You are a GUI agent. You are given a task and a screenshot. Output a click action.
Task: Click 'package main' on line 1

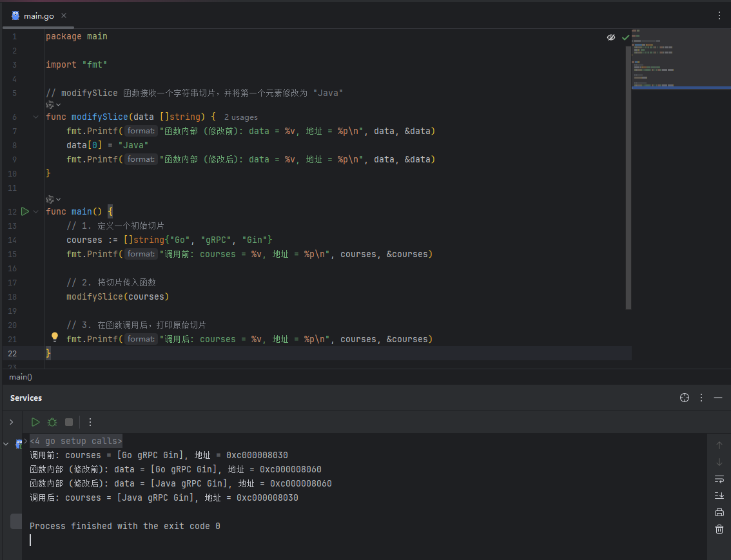77,36
